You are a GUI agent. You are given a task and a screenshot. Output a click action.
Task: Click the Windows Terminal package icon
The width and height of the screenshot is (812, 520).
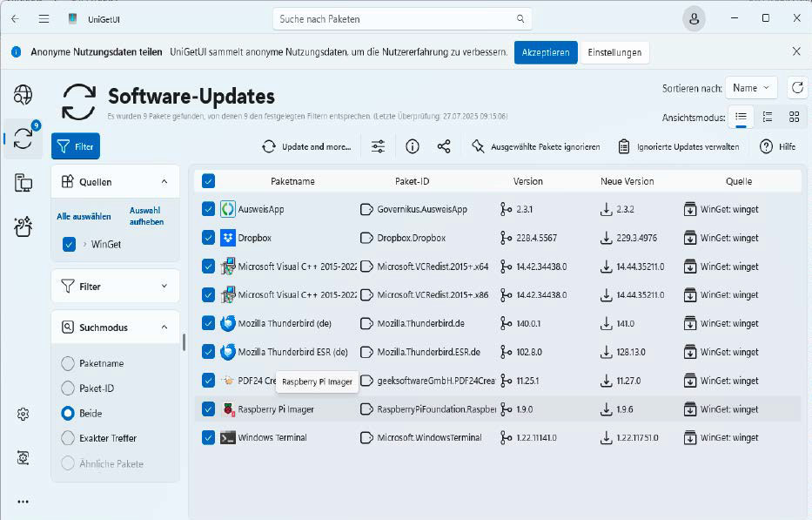(228, 437)
